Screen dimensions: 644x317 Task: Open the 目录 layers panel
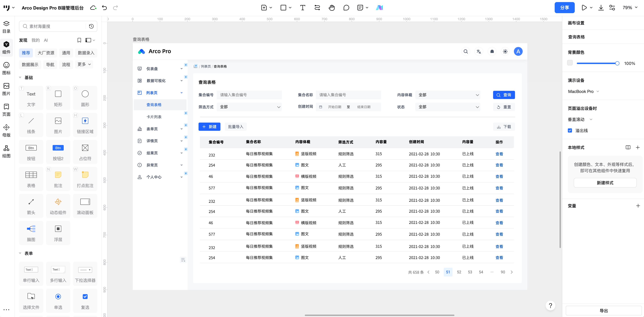click(x=6, y=27)
